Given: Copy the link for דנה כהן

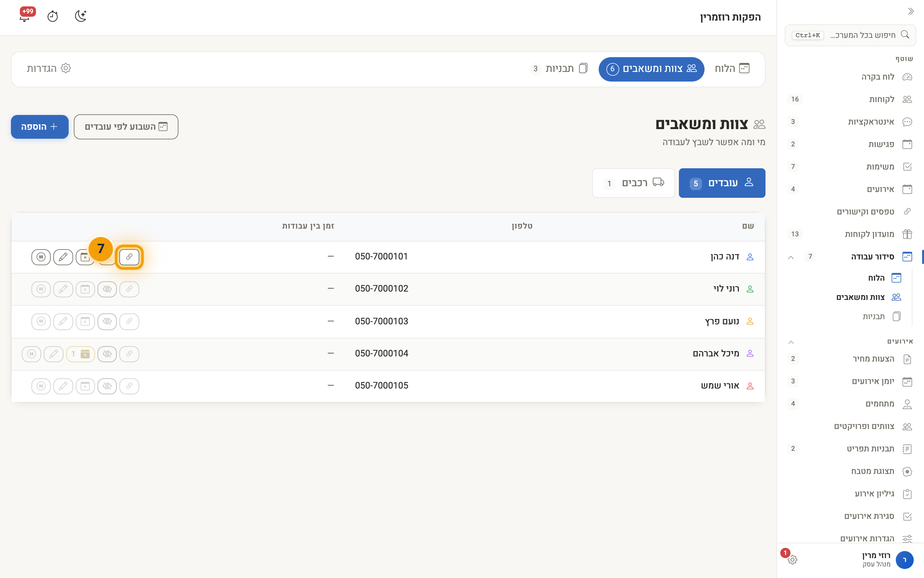Looking at the screenshot, I should [x=129, y=257].
